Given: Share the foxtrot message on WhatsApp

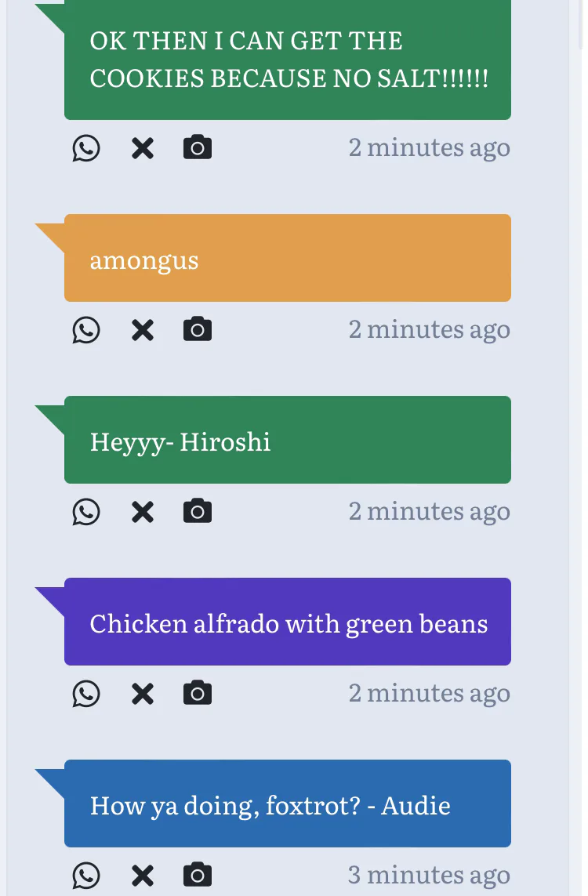Looking at the screenshot, I should [x=86, y=875].
